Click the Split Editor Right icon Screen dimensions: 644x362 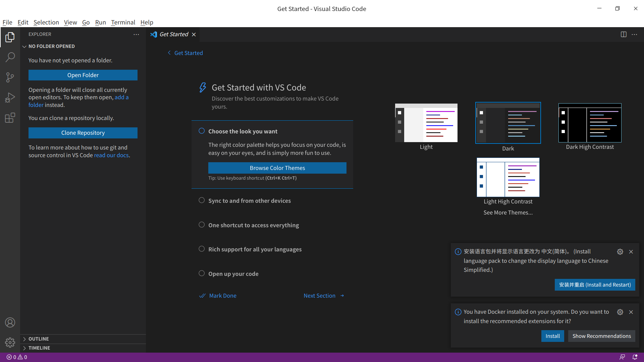(x=624, y=34)
